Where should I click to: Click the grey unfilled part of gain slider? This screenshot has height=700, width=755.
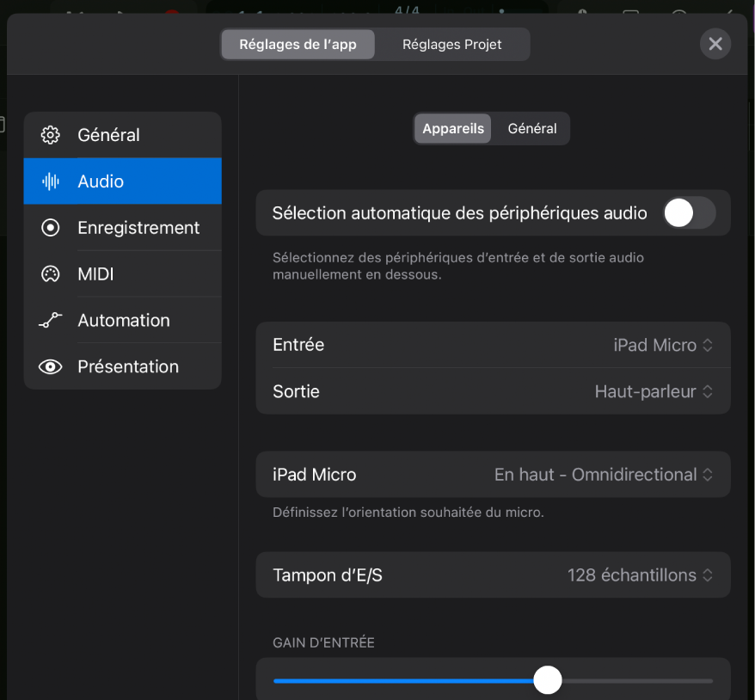click(636, 681)
